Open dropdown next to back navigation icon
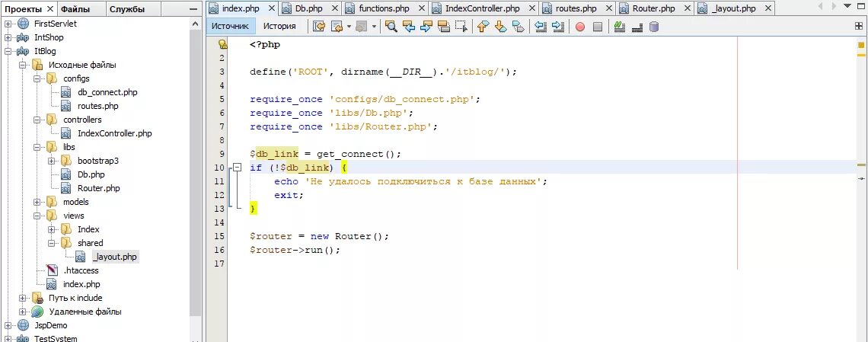 click(x=349, y=26)
